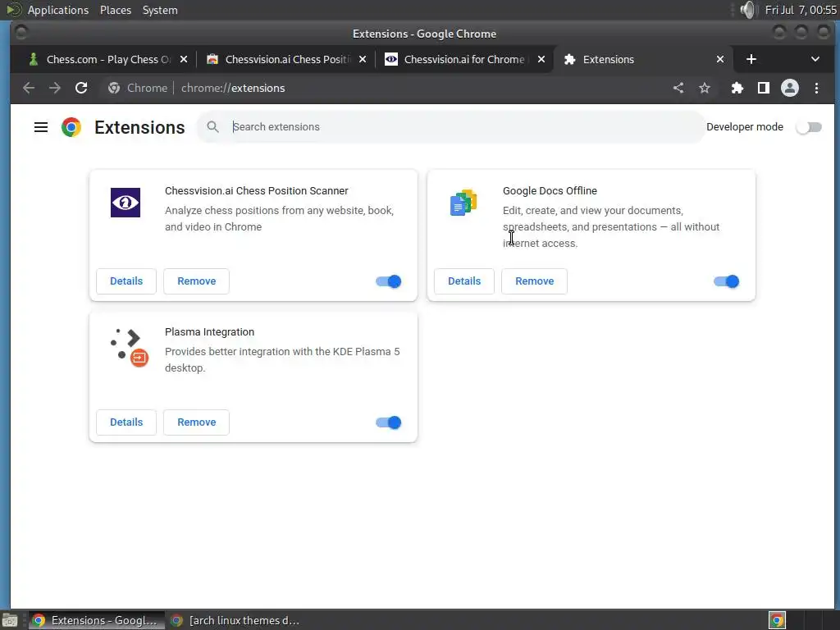The width and height of the screenshot is (840, 630).
Task: Switch to arch linux themes taskbar window
Action: 235,620
